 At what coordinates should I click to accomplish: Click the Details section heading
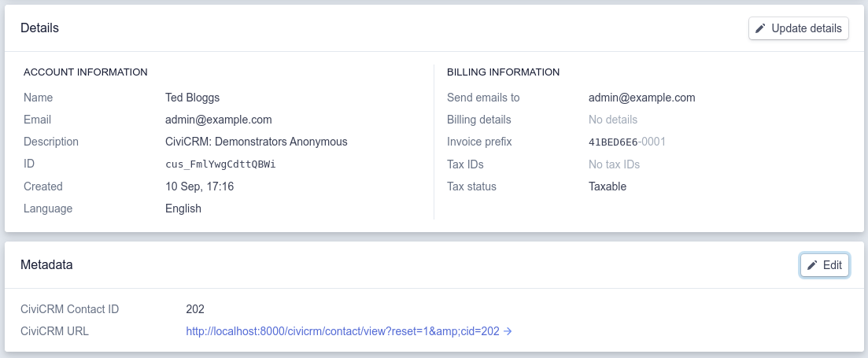click(39, 28)
